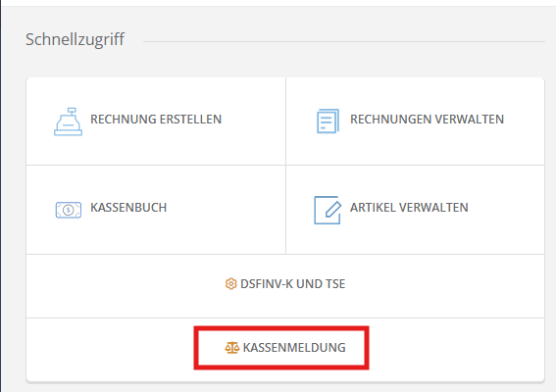
Task: Click empty space right of Rechnung erstellen label
Action: point(252,121)
